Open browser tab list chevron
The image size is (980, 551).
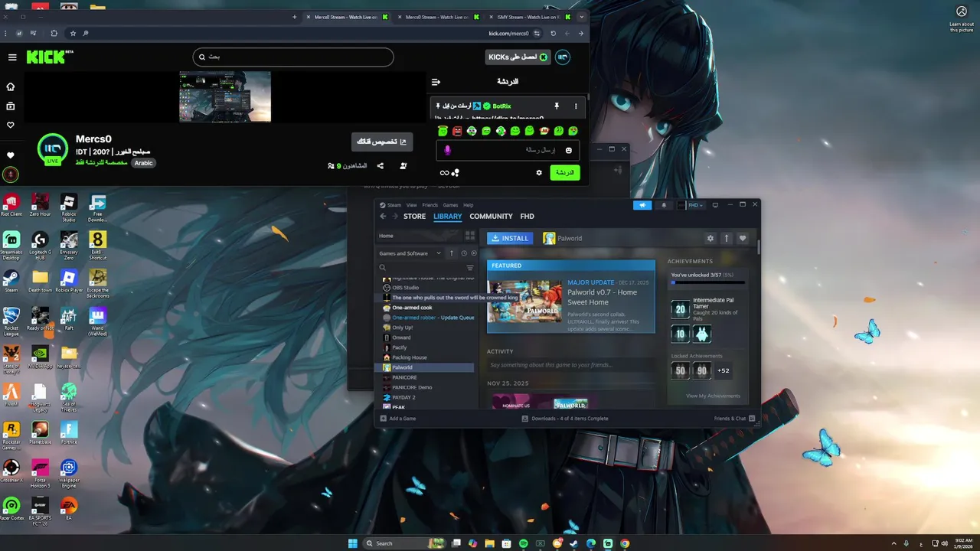pos(582,17)
